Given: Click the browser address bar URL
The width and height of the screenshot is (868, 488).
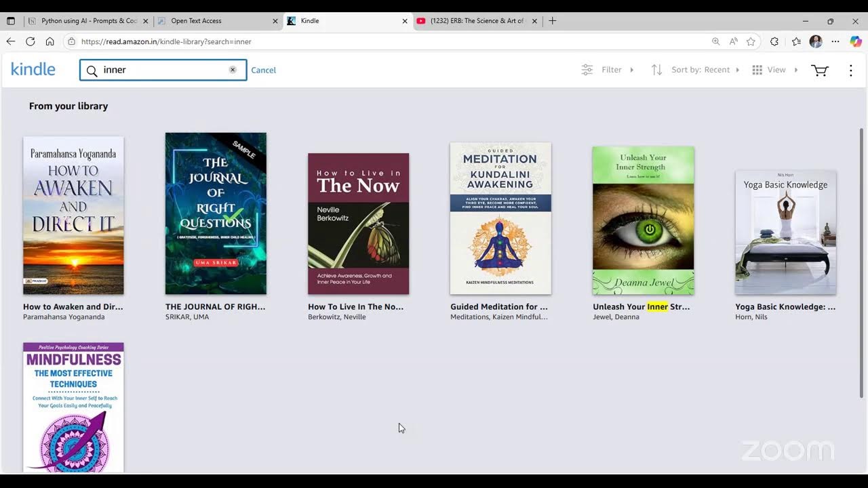Looking at the screenshot, I should click(x=166, y=41).
